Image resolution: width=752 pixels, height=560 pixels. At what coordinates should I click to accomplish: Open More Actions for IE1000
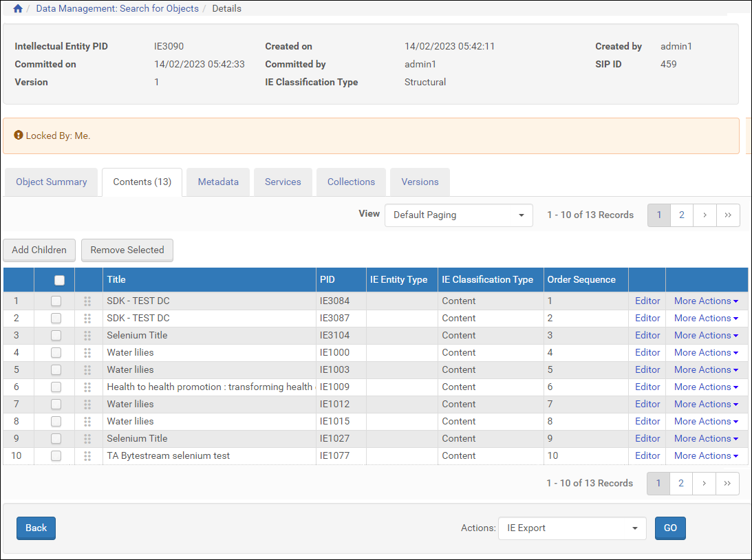coord(706,353)
